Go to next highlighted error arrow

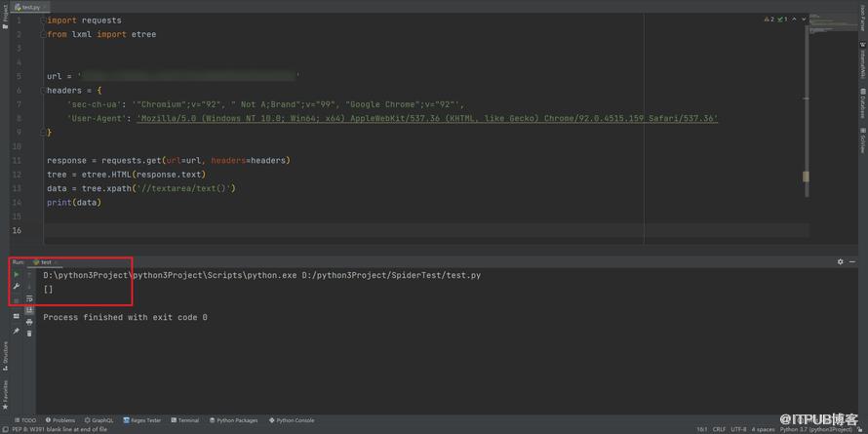tap(804, 20)
